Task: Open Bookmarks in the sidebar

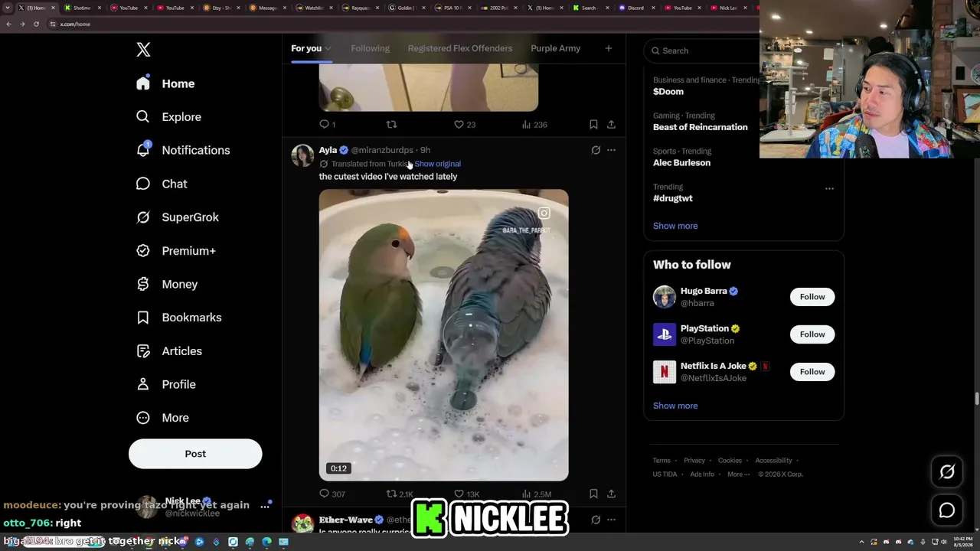Action: [x=179, y=318]
